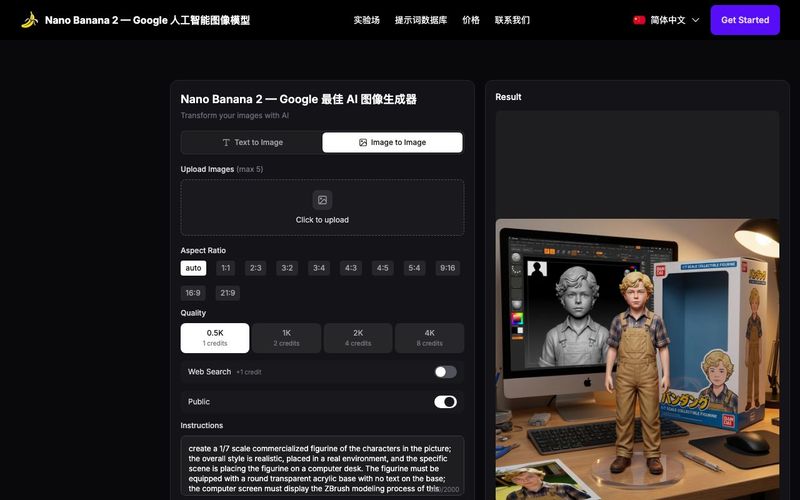Choose the 9:16 aspect ratio
The width and height of the screenshot is (800, 500).
(x=447, y=268)
